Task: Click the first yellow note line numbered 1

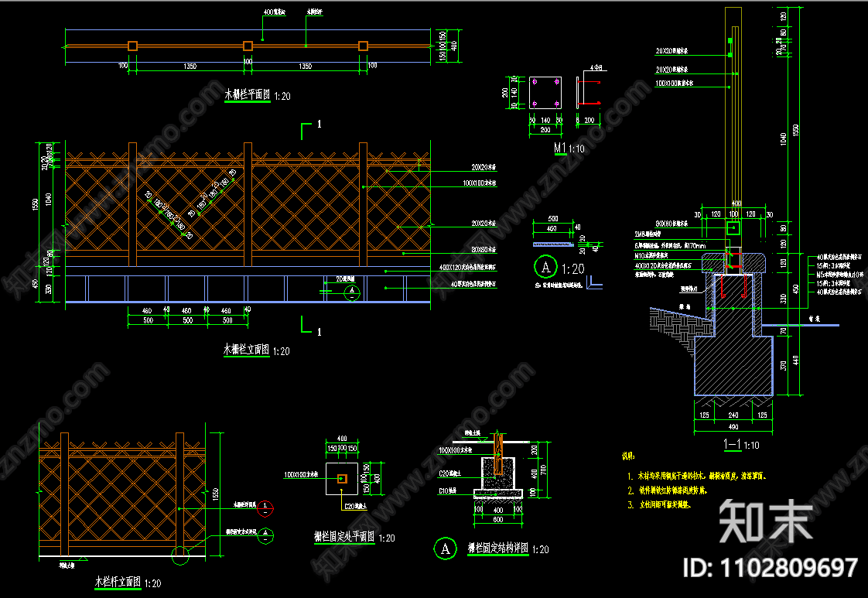Action: pos(701,477)
